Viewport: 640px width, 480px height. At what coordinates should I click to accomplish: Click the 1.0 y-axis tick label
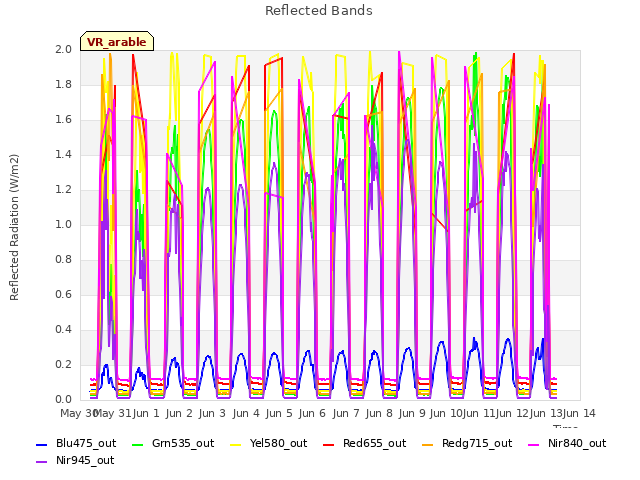pyautogui.click(x=64, y=224)
